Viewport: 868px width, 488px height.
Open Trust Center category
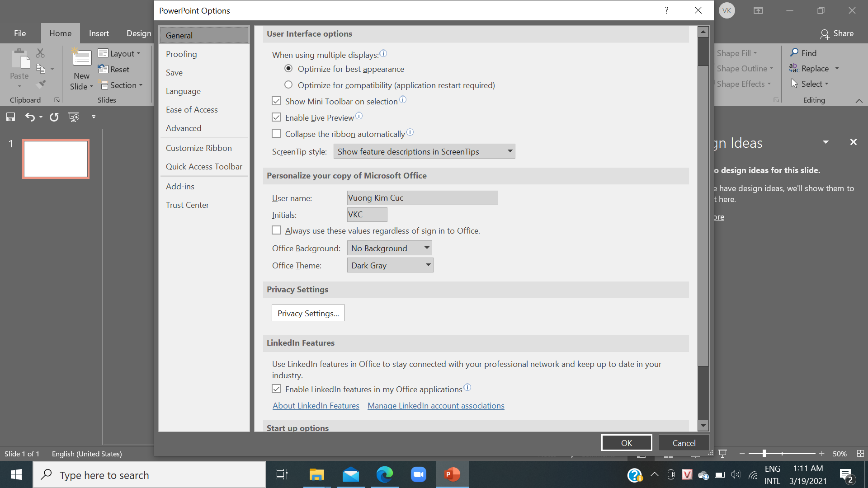204,205
